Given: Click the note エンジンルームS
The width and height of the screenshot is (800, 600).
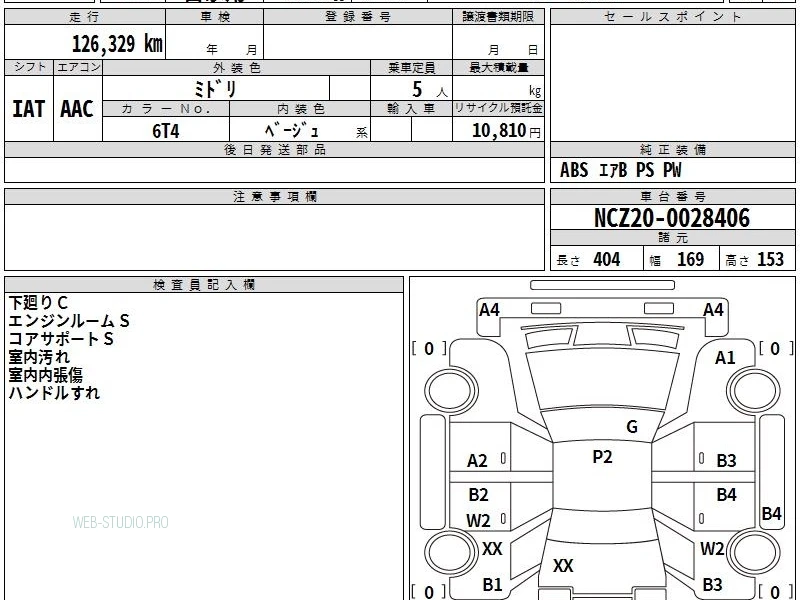Looking at the screenshot, I should pos(69,321).
